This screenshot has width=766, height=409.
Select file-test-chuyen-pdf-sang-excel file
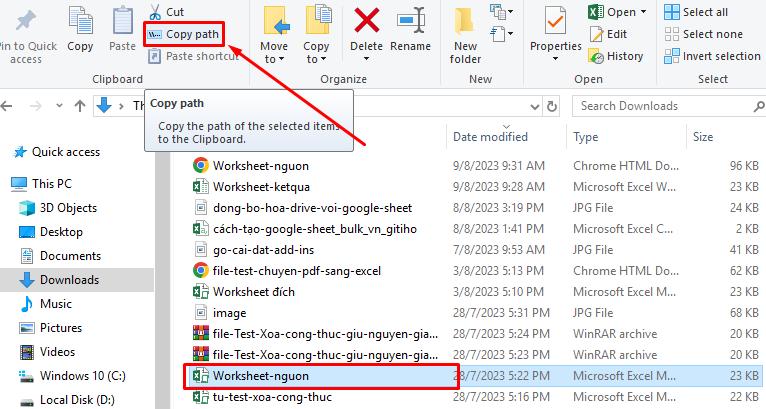475,271
